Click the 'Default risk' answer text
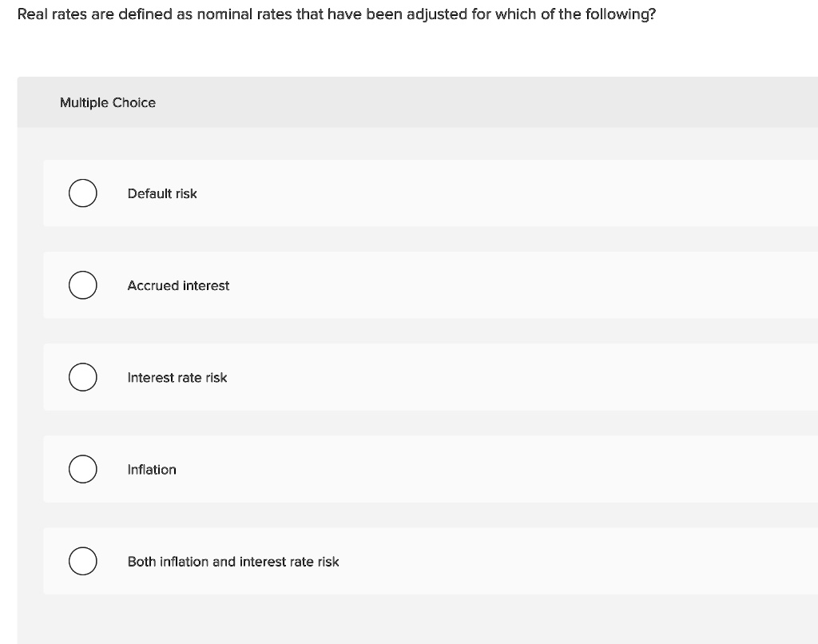 pyautogui.click(x=162, y=193)
